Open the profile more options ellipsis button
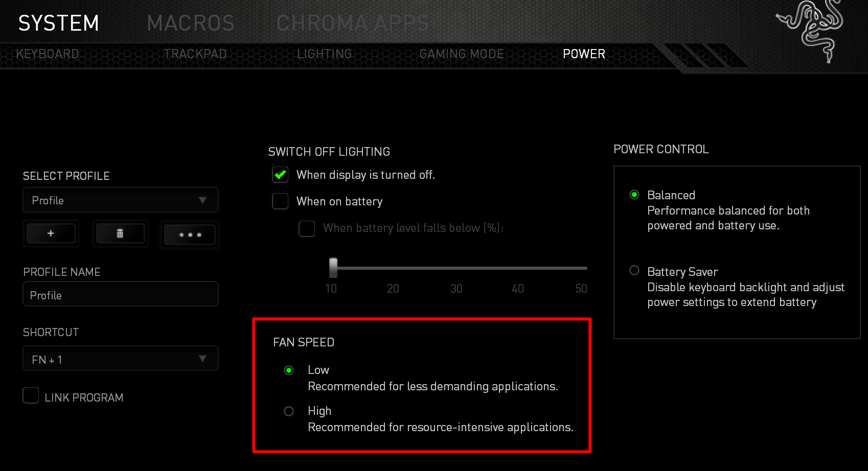This screenshot has height=471, width=868. click(190, 234)
